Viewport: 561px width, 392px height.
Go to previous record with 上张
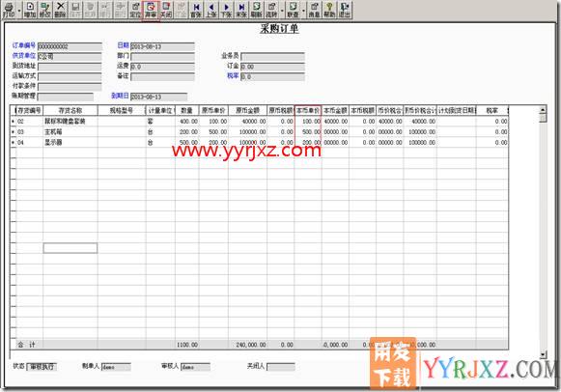click(x=211, y=11)
